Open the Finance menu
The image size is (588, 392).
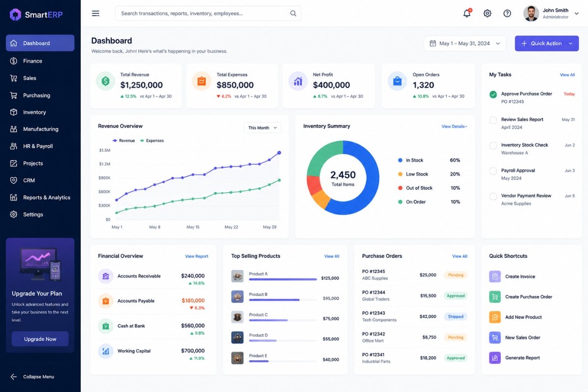point(40,61)
